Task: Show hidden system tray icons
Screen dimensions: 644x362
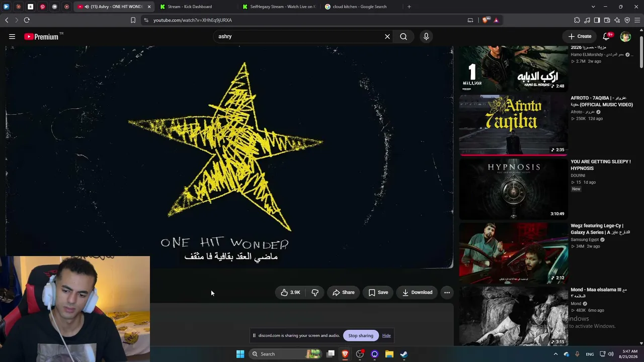Action: pos(555,354)
